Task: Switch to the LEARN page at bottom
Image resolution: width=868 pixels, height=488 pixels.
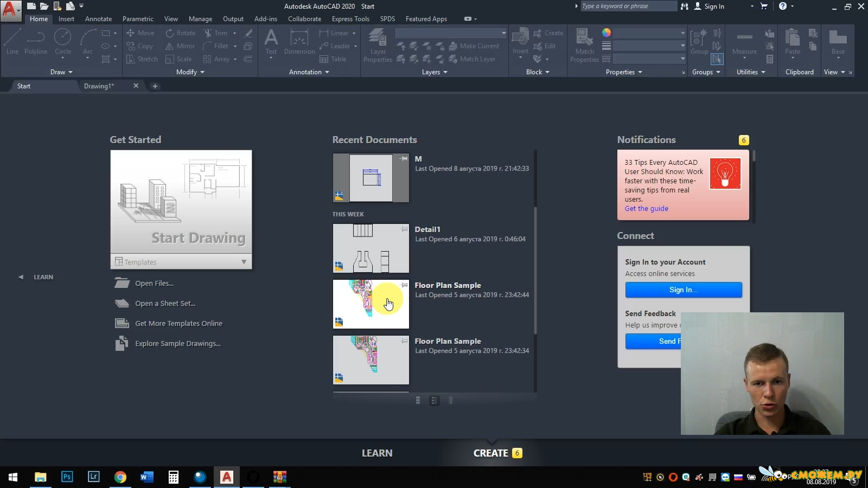Action: pos(377,453)
